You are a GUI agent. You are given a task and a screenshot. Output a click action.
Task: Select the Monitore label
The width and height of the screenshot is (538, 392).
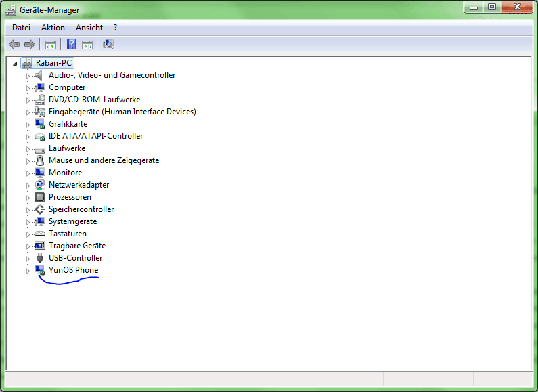(66, 173)
